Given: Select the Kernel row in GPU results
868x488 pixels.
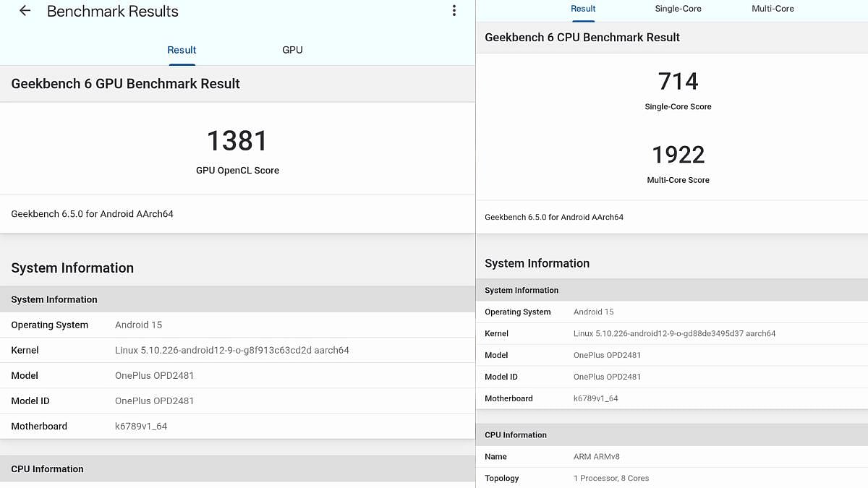Looking at the screenshot, I should point(237,350).
